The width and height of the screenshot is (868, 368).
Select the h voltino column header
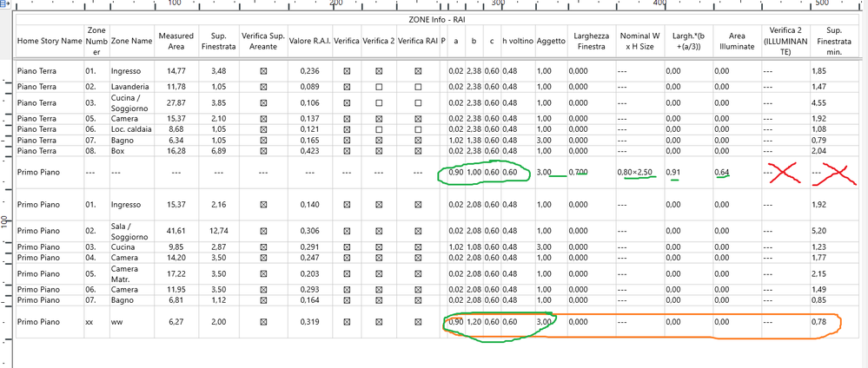[x=518, y=41]
